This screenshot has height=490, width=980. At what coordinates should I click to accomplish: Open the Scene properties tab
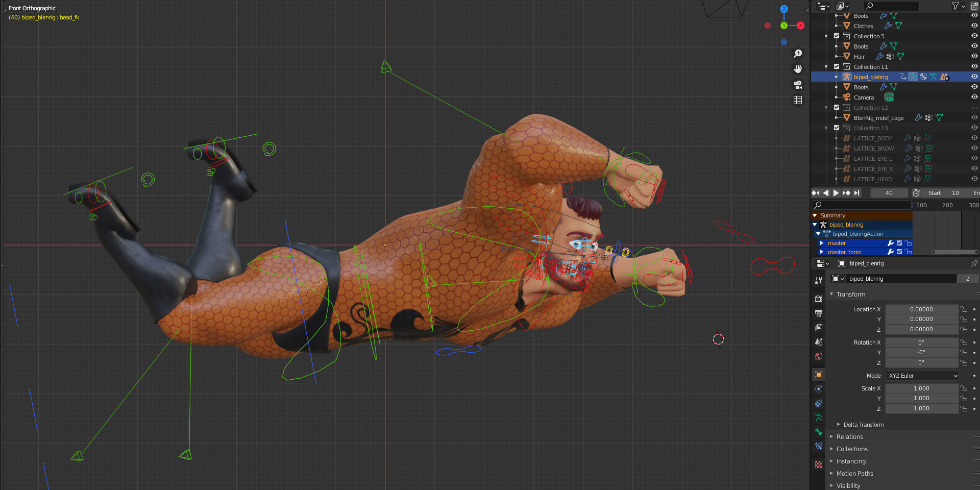click(x=819, y=342)
